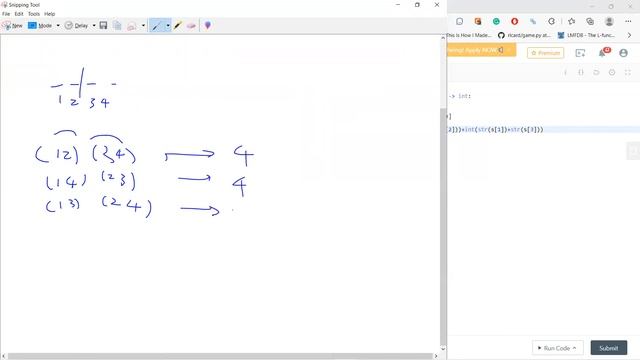The width and height of the screenshot is (640, 360).
Task: Select the Eraser tool
Action: coord(191,25)
